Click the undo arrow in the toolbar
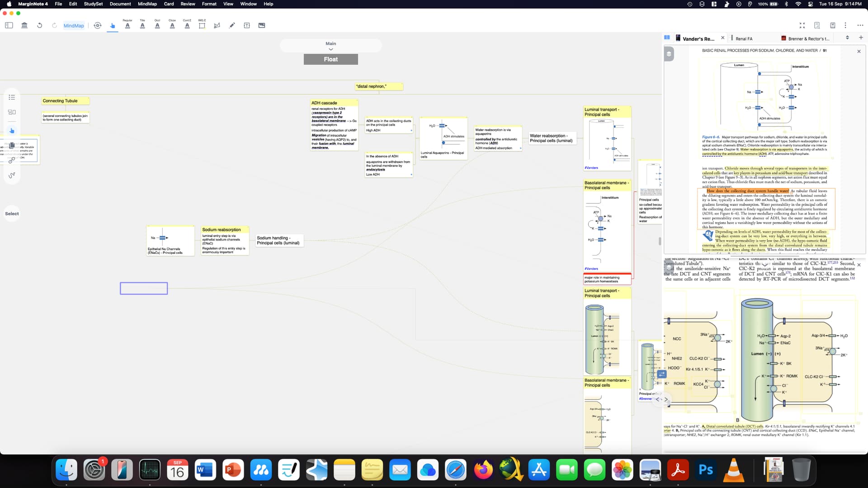Image resolution: width=868 pixels, height=488 pixels. click(39, 25)
